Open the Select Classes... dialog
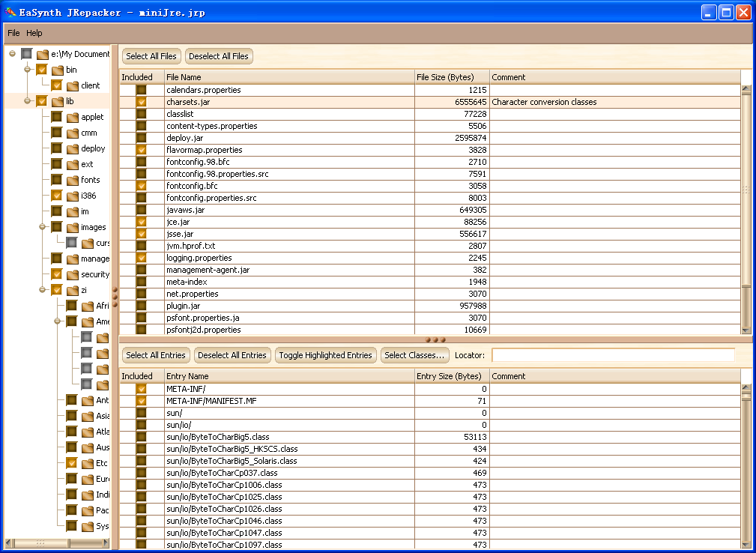Screen dimensions: 756x553 point(414,355)
